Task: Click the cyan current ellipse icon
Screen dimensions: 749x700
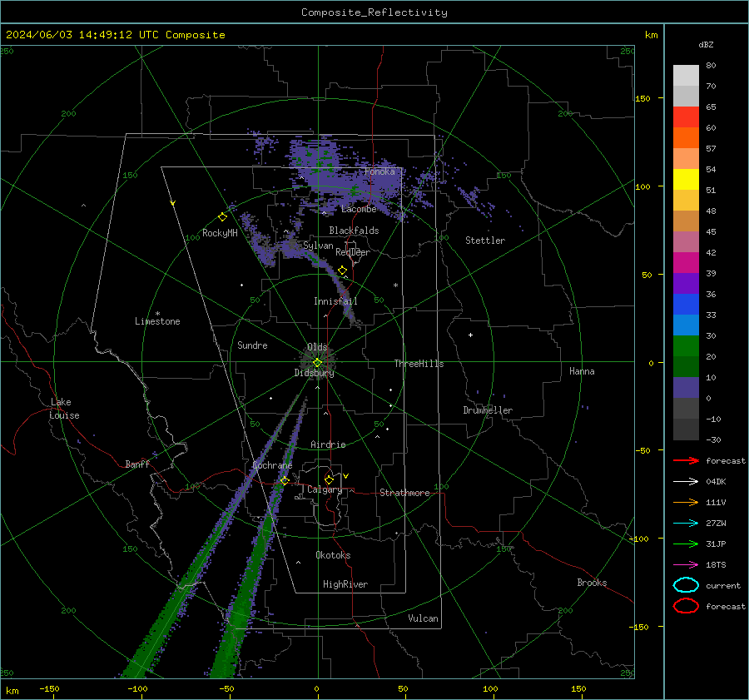Action: click(686, 585)
